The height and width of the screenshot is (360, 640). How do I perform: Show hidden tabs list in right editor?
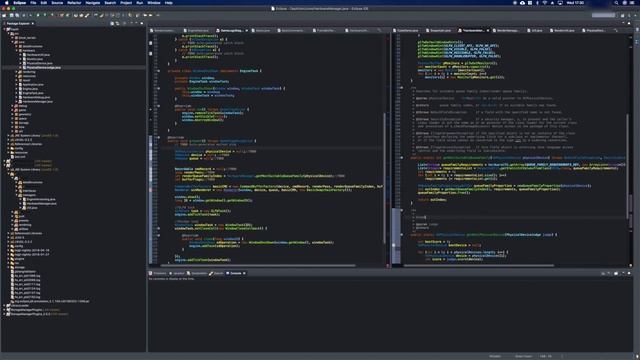tap(616, 30)
